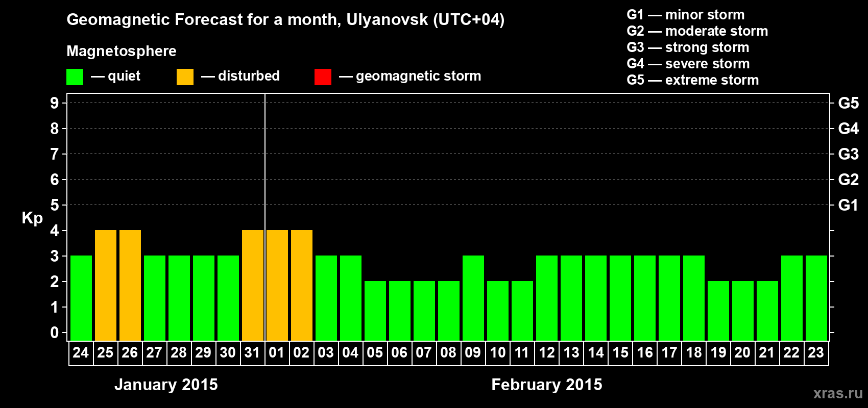Select the green bar for February 19
Viewport: 868px width, 408px height.
[x=718, y=311]
